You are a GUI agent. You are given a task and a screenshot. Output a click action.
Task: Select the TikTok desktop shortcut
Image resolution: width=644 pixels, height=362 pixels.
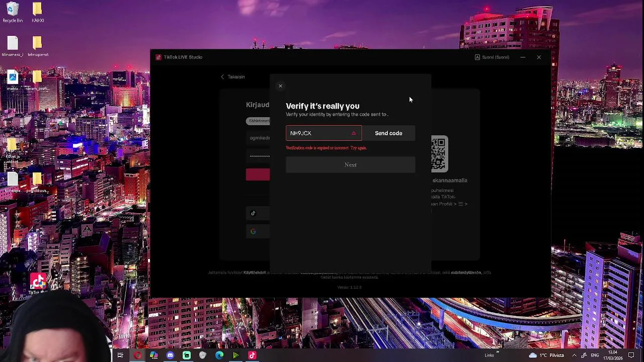click(38, 284)
